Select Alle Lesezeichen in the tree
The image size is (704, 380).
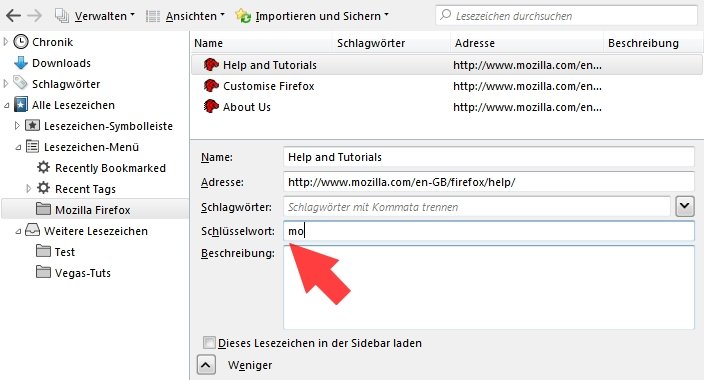73,105
